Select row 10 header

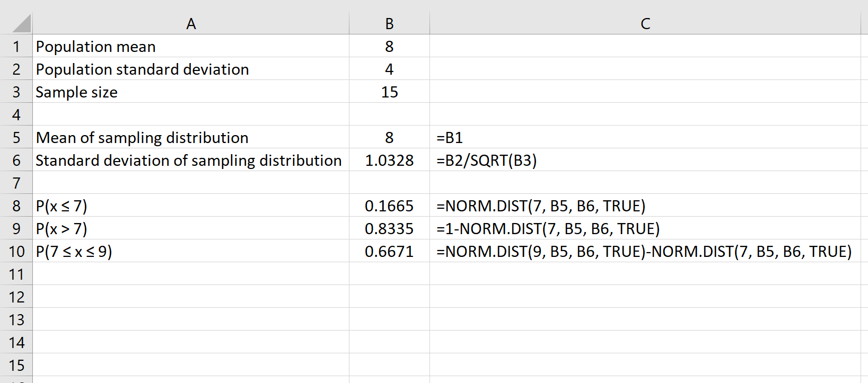pyautogui.click(x=16, y=251)
